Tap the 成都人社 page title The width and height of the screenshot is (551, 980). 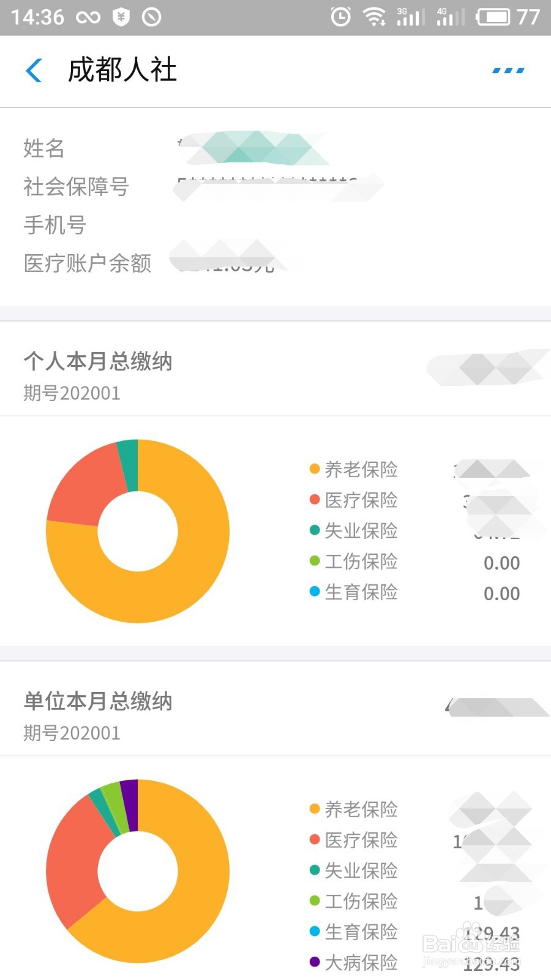point(122,70)
